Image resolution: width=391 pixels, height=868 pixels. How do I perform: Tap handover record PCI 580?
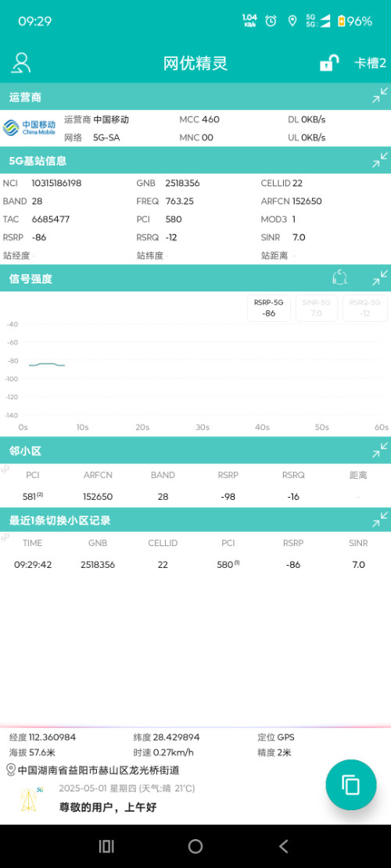(228, 565)
